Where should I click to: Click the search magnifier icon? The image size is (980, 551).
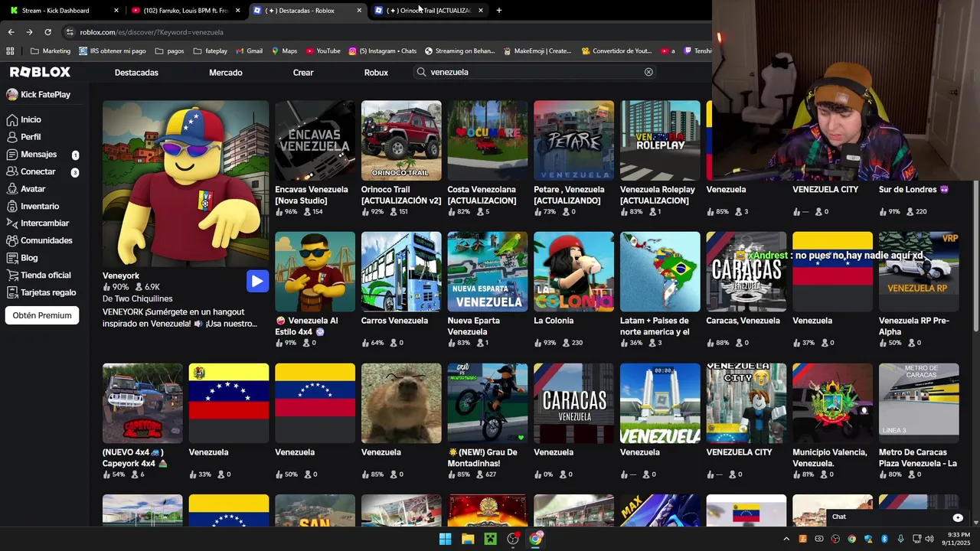[x=421, y=72]
